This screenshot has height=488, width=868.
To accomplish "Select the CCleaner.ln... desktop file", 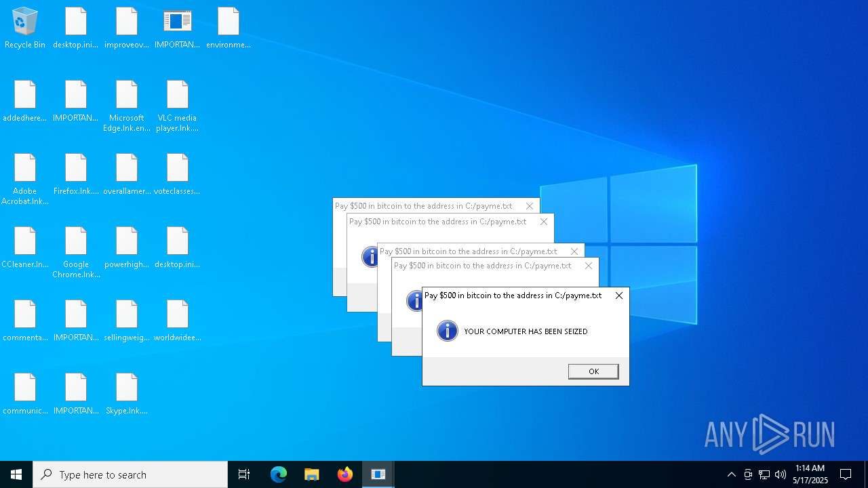I will pyautogui.click(x=25, y=247).
